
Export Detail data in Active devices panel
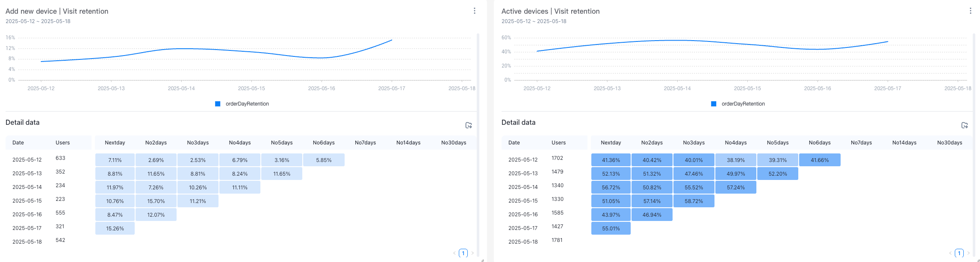click(x=965, y=125)
